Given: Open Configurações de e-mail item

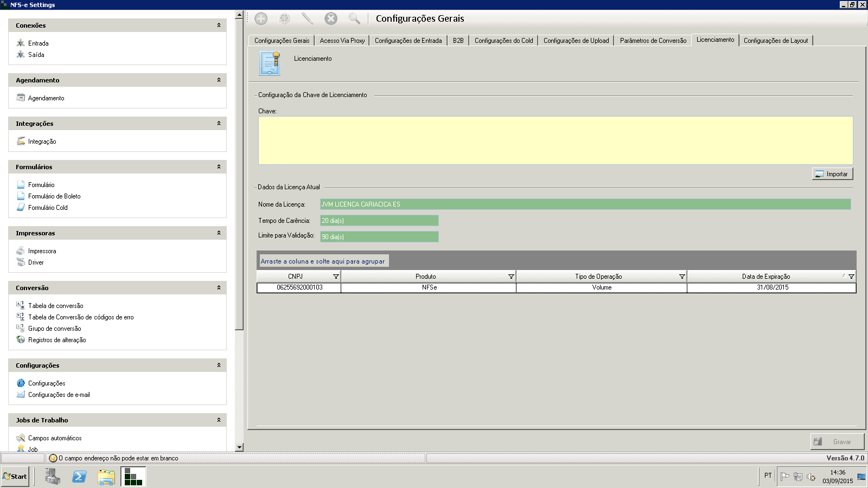Looking at the screenshot, I should pos(59,395).
